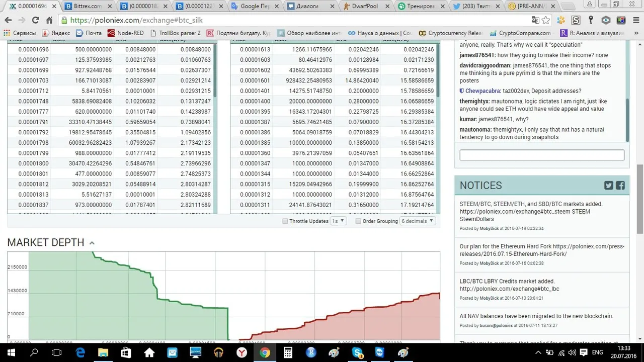Open Poloniex Twitter icon in Notices header
This screenshot has height=362, width=644.
pos(609,186)
